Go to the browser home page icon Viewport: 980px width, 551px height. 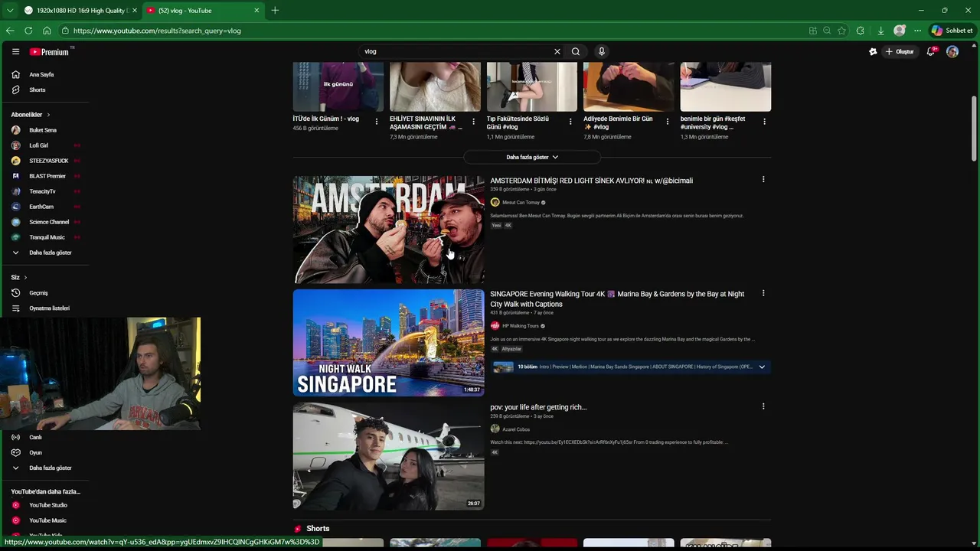click(47, 31)
